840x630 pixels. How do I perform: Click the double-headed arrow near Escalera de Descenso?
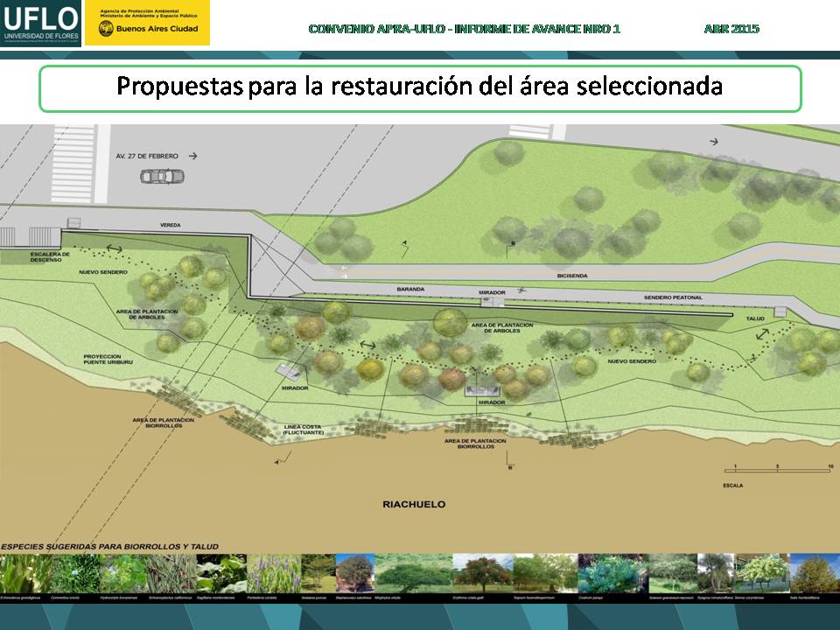[115, 249]
